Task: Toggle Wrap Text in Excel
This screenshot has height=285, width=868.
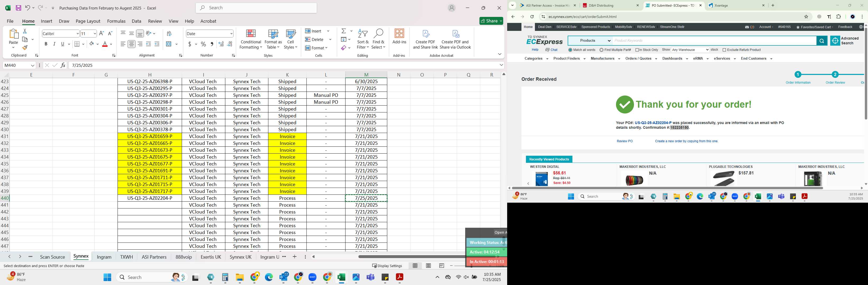Action: [169, 33]
